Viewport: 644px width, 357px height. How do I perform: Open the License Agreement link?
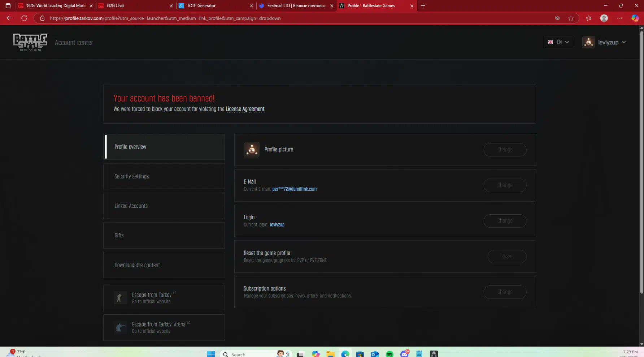click(x=245, y=109)
